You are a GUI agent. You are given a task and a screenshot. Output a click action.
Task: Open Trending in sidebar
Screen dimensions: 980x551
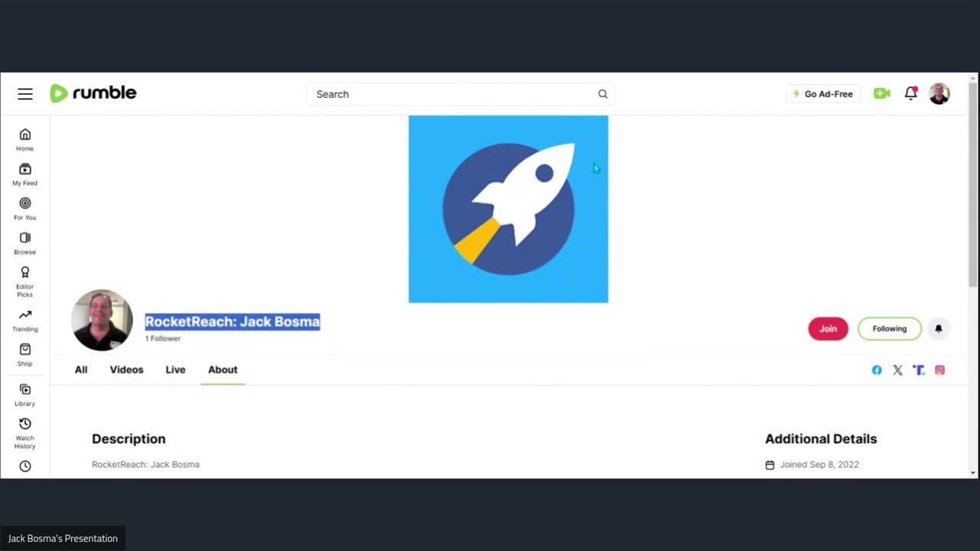[x=24, y=321]
